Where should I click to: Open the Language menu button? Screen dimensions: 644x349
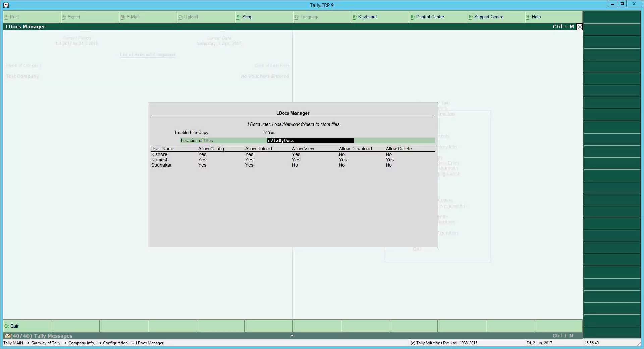(322, 17)
